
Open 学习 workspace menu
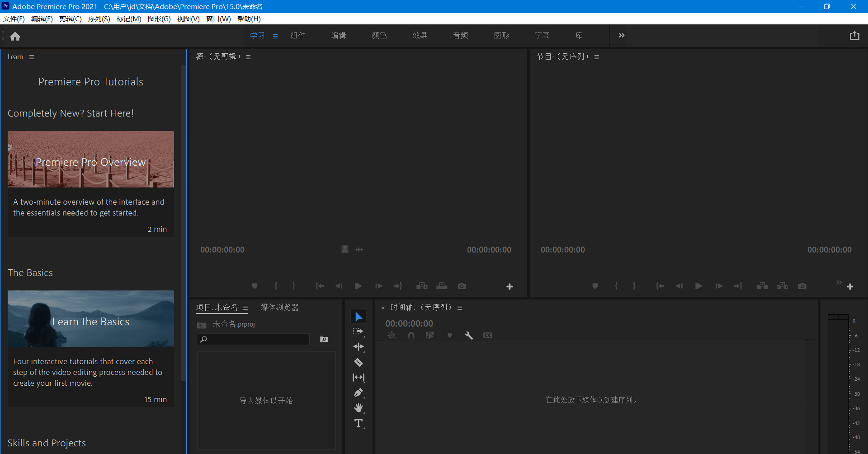click(x=275, y=36)
